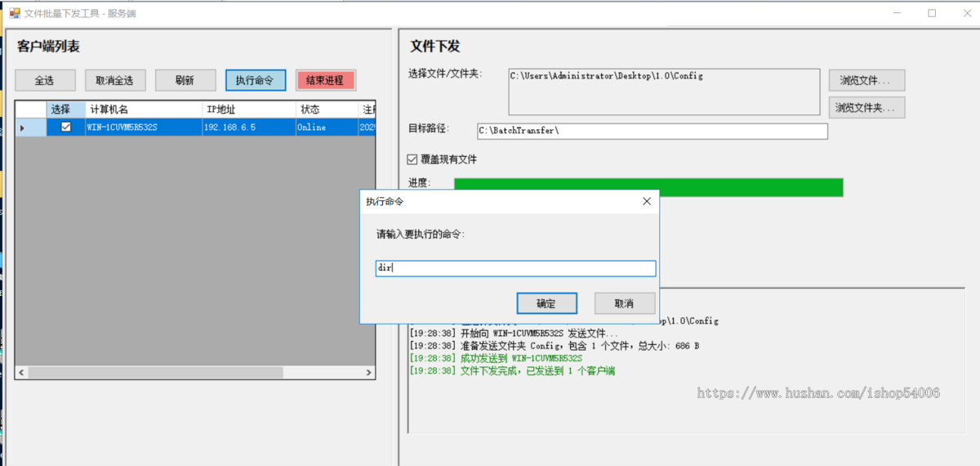Select cell WIN-1CUVM5R532S in client list
This screenshot has width=980, height=466.
click(145, 127)
